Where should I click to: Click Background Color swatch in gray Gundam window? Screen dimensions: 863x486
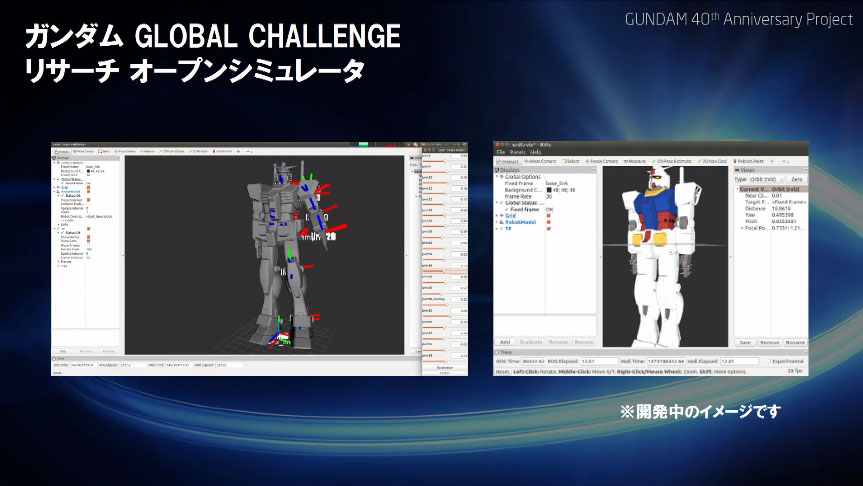[88, 171]
